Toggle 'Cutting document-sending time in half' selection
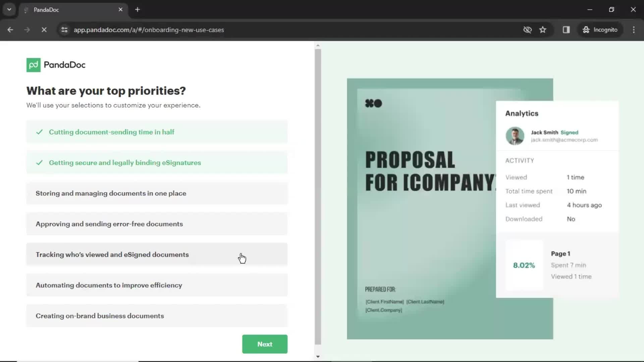This screenshot has height=362, width=644. (x=157, y=132)
